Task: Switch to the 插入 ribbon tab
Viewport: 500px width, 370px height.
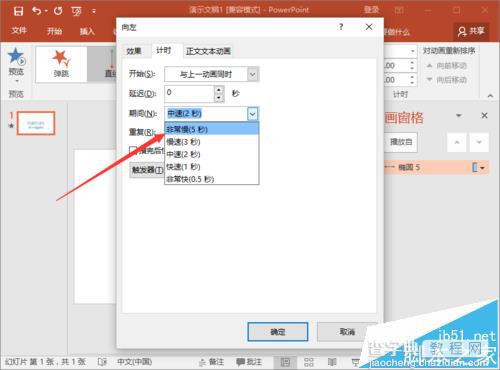Action: (x=87, y=31)
